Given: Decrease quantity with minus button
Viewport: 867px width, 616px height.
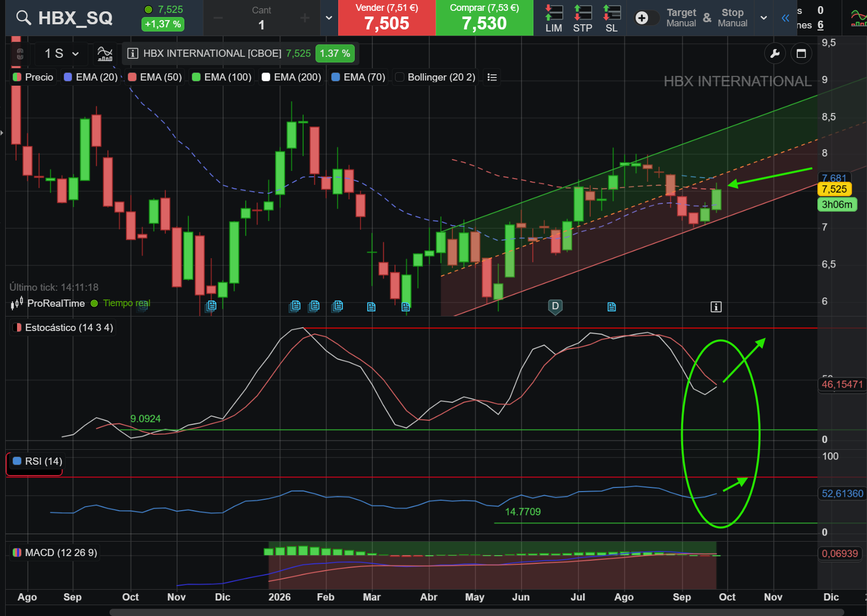Looking at the screenshot, I should click(218, 18).
